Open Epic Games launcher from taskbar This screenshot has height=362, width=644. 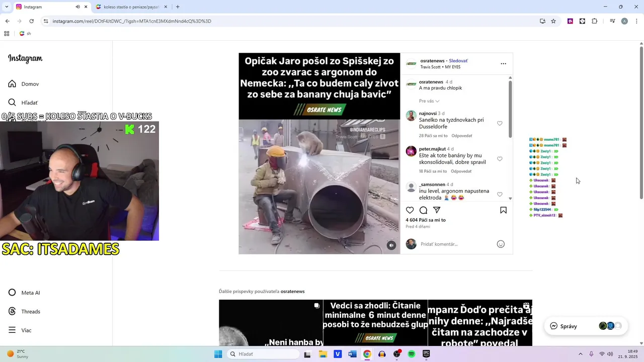tap(426, 354)
